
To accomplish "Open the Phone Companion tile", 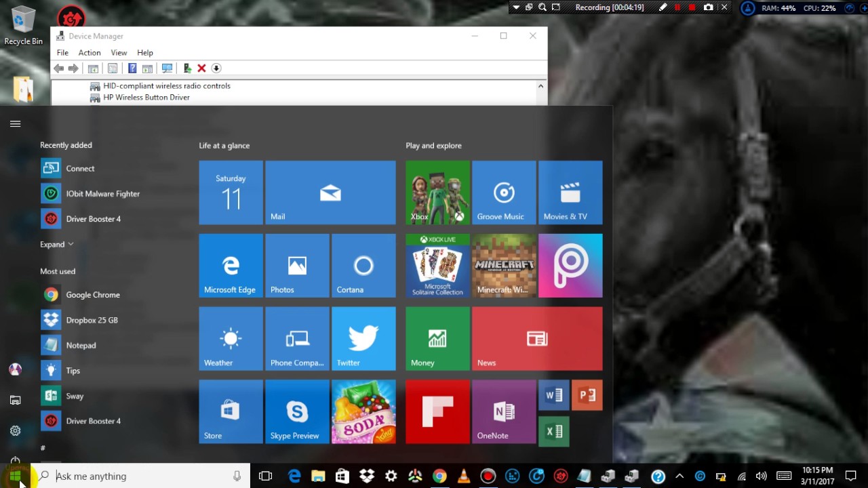I will click(x=297, y=339).
